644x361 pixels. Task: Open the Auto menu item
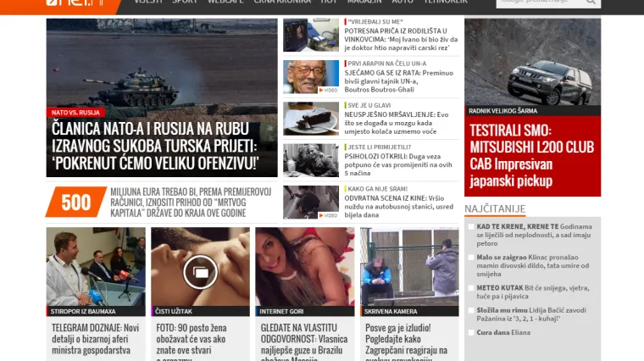tap(402, 2)
